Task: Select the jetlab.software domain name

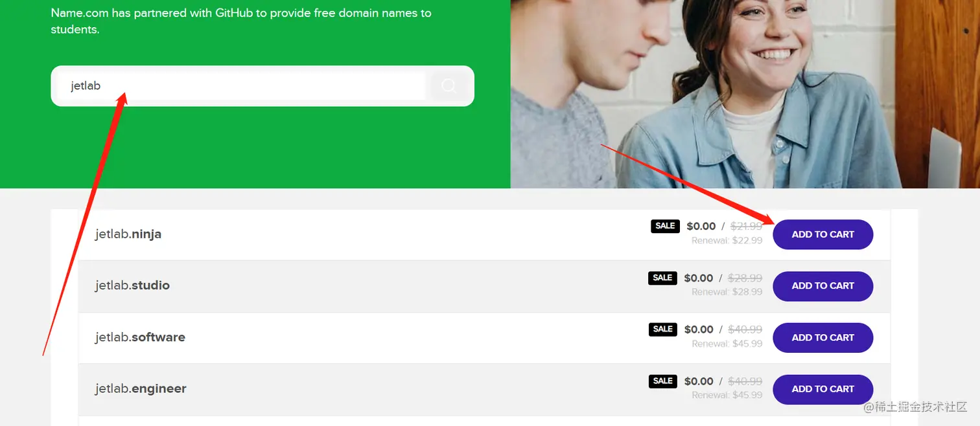Action: coord(140,337)
